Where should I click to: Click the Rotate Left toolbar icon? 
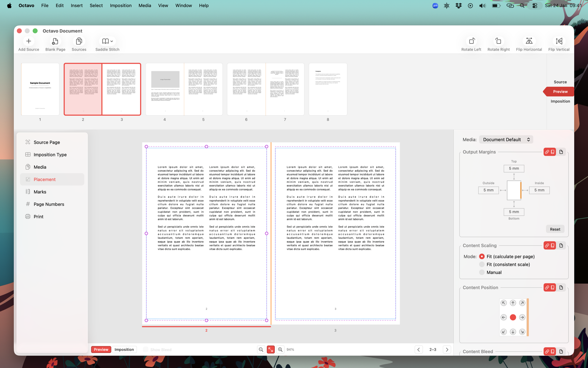[x=471, y=41]
